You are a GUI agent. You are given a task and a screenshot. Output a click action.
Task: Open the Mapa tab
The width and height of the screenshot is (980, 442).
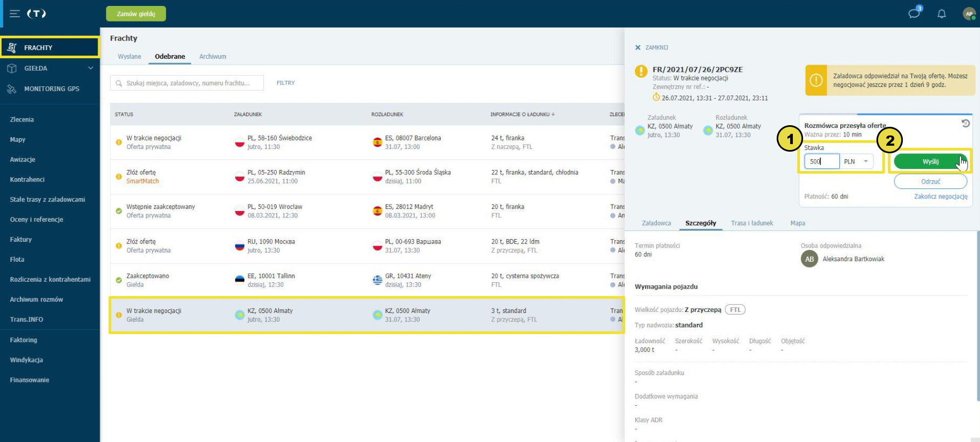tap(798, 223)
